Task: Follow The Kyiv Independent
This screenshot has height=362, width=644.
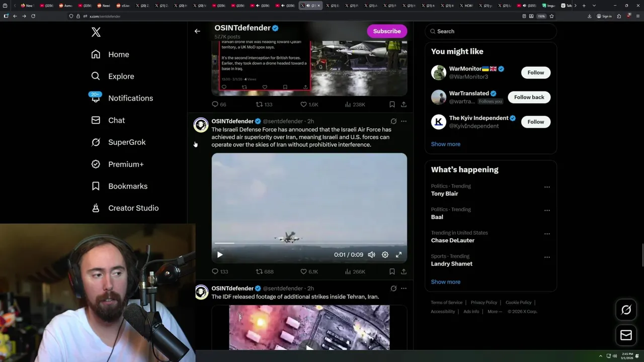Action: (536, 122)
